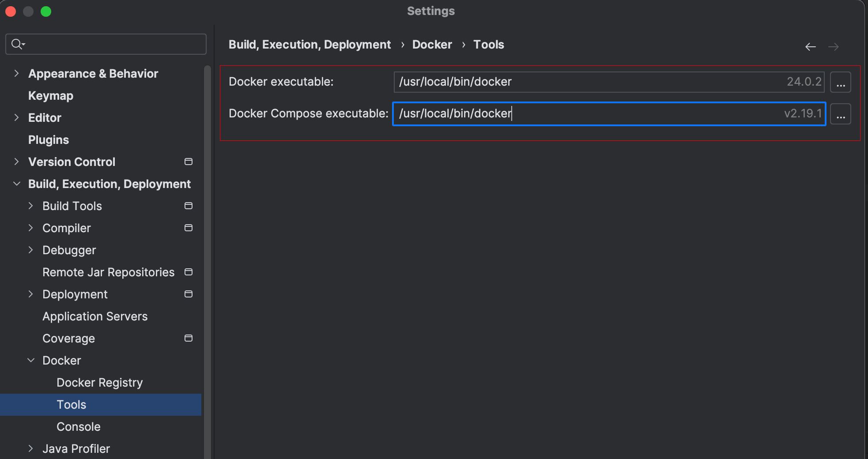Click the settings search field
This screenshot has width=868, height=459.
tap(106, 44)
